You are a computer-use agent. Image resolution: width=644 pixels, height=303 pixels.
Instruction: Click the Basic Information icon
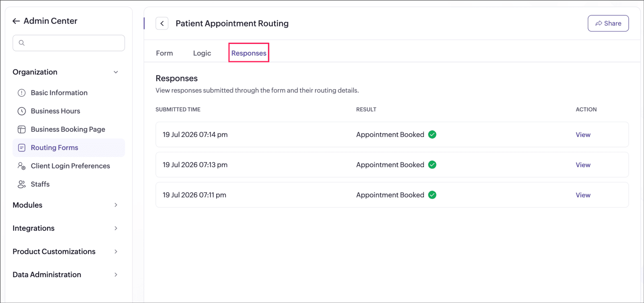22,93
